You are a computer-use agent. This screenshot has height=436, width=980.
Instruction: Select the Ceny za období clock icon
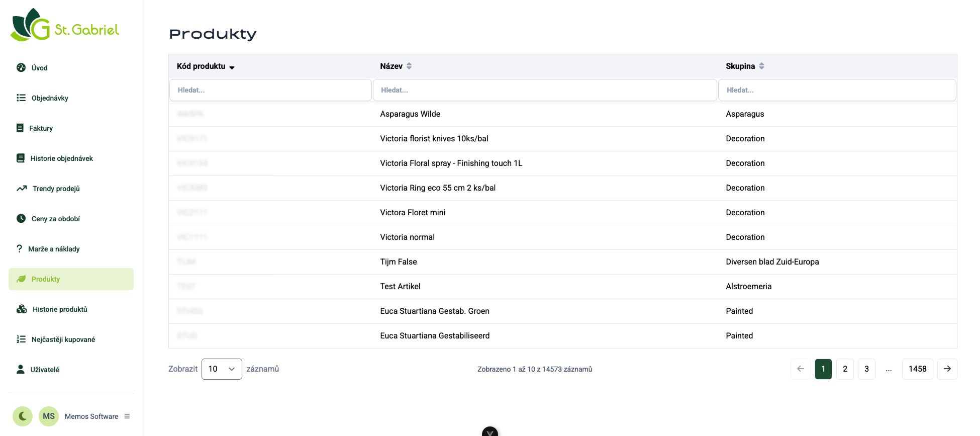tap(21, 218)
